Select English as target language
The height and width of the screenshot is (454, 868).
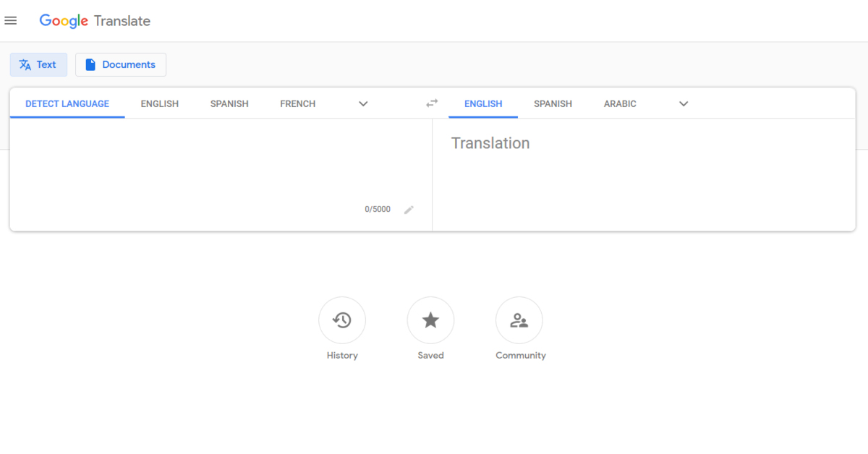pyautogui.click(x=483, y=103)
